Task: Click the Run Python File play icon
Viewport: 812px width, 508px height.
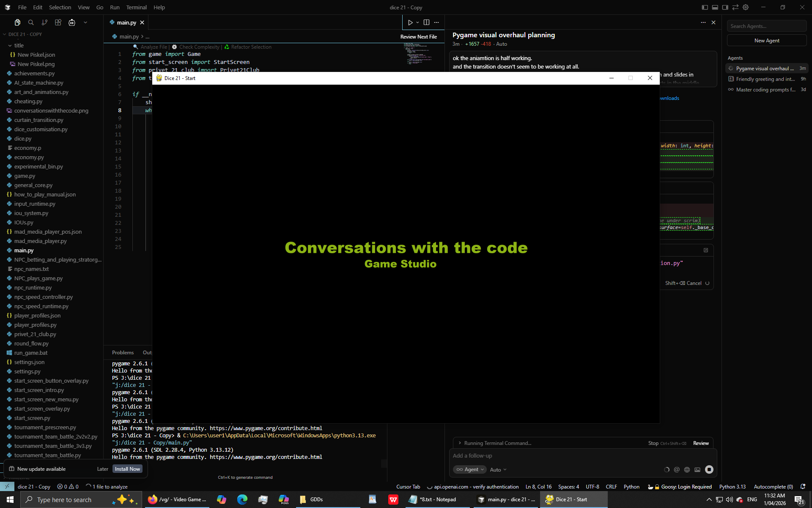Action: coord(410,22)
